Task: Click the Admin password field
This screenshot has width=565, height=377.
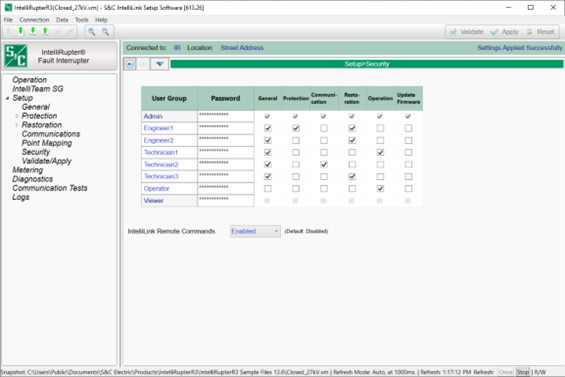Action: tap(226, 116)
